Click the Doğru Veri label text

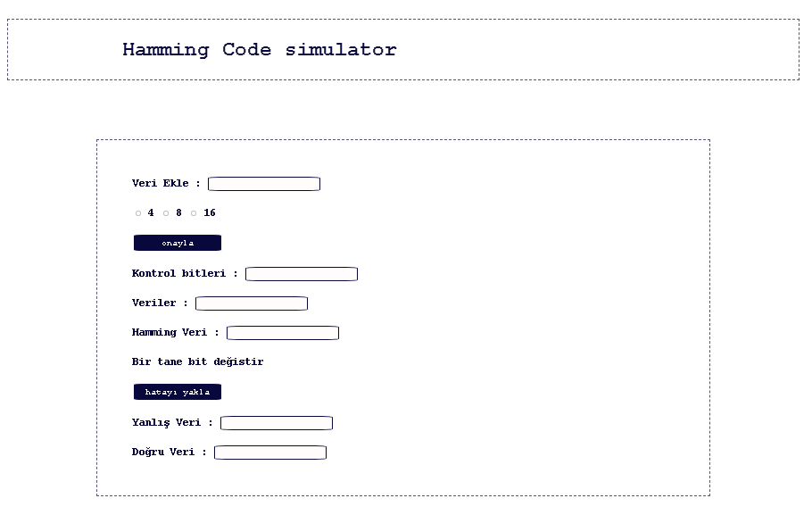click(165, 452)
